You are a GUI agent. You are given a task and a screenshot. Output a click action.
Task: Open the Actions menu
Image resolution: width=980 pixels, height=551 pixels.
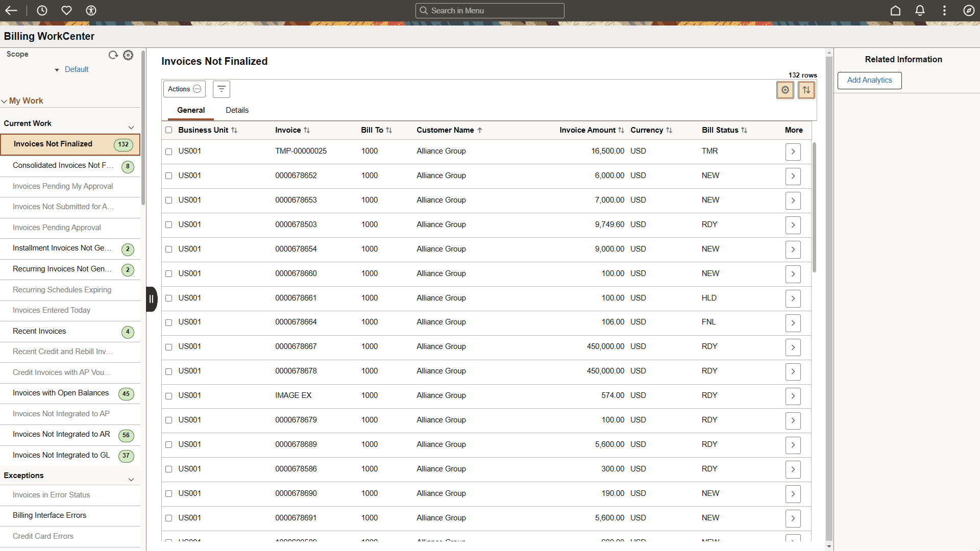coord(184,89)
